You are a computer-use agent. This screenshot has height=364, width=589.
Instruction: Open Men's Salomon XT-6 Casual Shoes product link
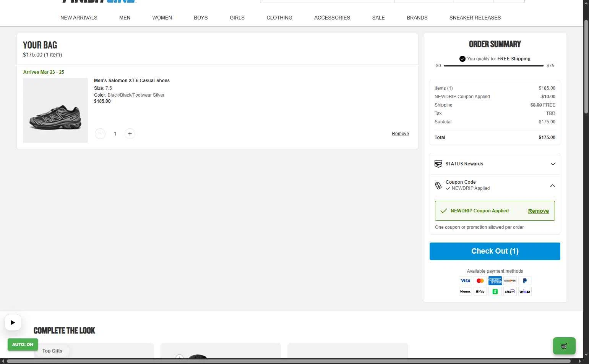132,81
